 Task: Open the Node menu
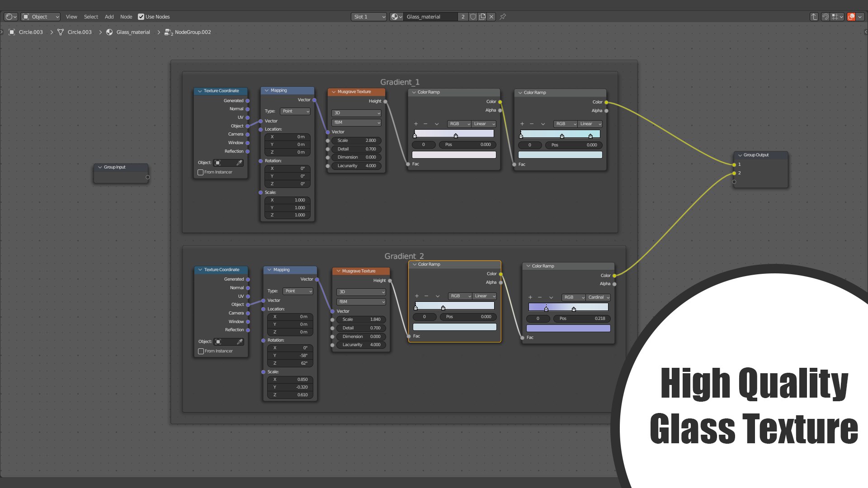point(126,17)
